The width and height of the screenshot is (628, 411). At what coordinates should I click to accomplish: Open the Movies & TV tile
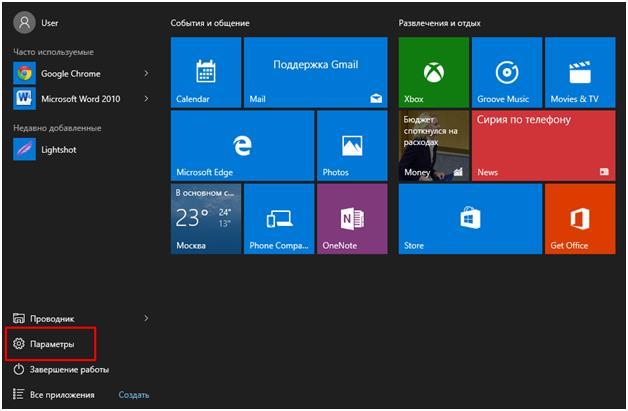click(x=580, y=73)
